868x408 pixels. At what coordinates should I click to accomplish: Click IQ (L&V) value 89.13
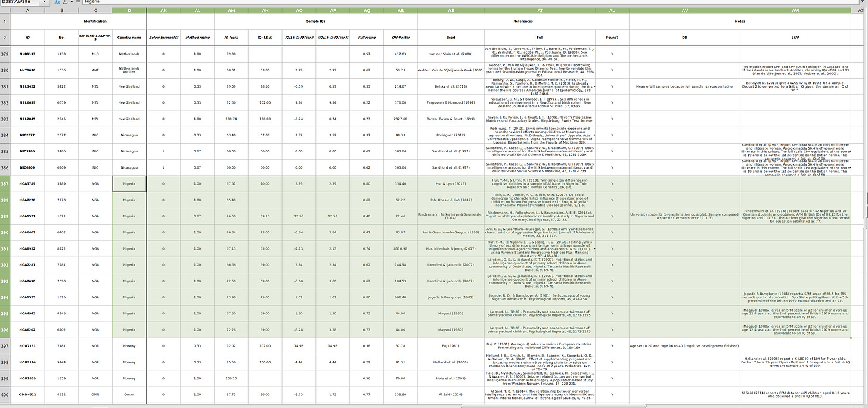coord(265,216)
